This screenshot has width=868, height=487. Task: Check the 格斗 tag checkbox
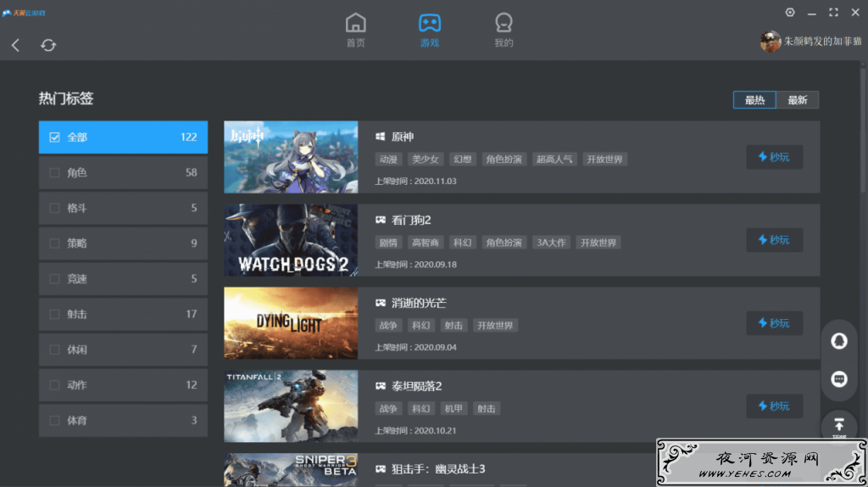(x=54, y=209)
